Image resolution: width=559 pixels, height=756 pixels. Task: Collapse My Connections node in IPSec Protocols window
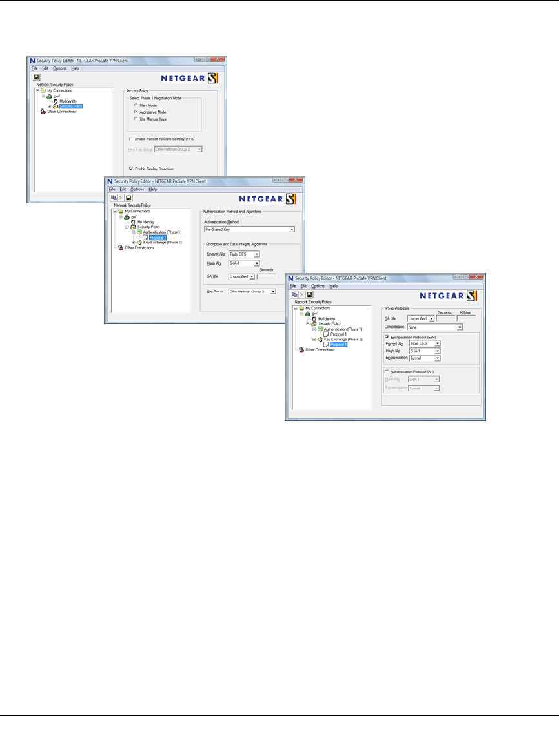coord(296,308)
